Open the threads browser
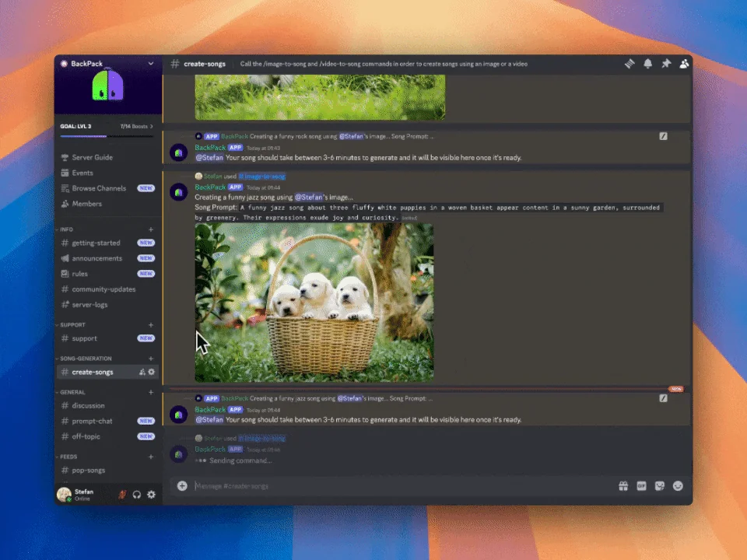The width and height of the screenshot is (747, 560). pyautogui.click(x=630, y=64)
